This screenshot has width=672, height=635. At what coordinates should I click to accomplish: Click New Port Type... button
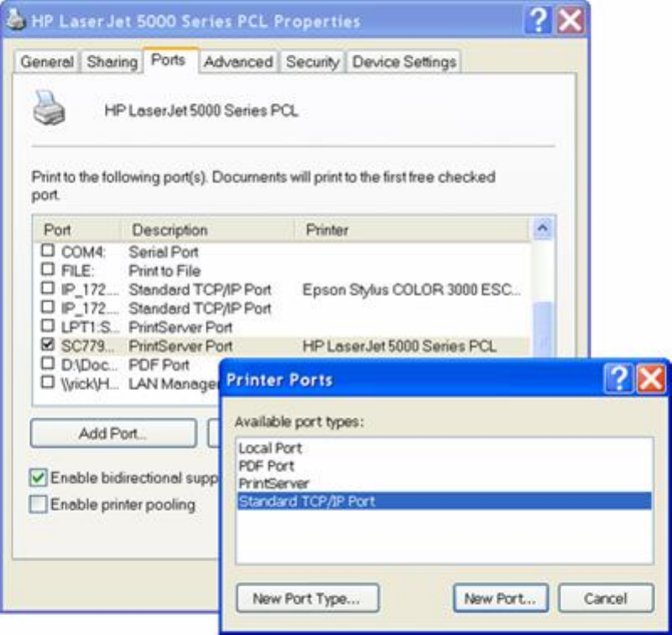[x=307, y=598]
